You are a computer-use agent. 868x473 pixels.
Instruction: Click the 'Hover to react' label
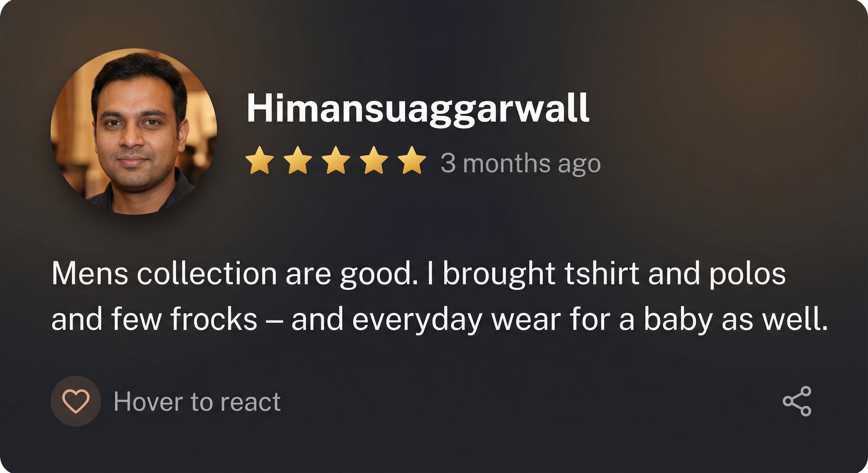[197, 402]
